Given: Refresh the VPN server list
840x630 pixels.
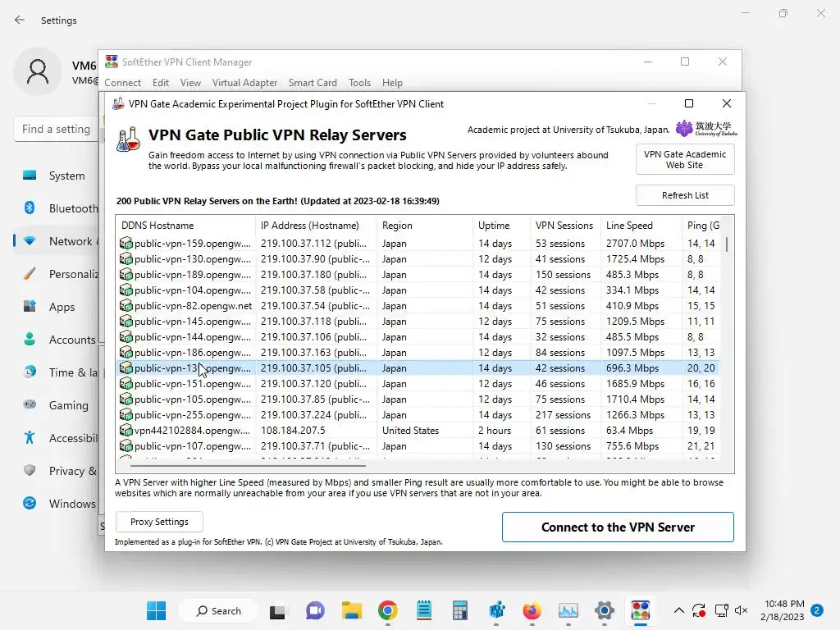Looking at the screenshot, I should click(x=685, y=195).
